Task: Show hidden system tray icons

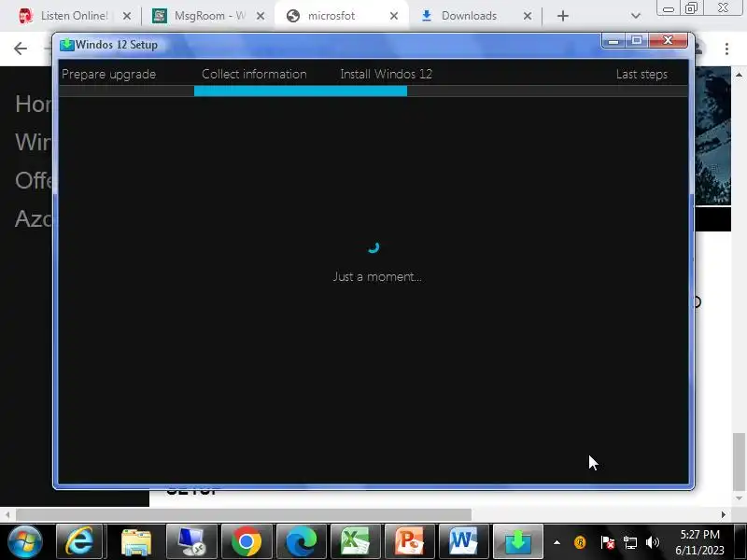Action: (557, 542)
